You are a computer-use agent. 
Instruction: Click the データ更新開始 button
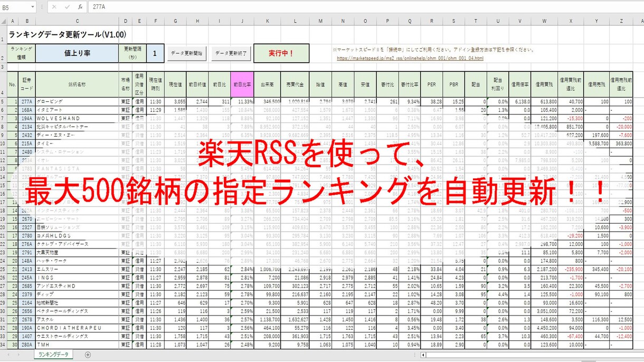pos(187,53)
